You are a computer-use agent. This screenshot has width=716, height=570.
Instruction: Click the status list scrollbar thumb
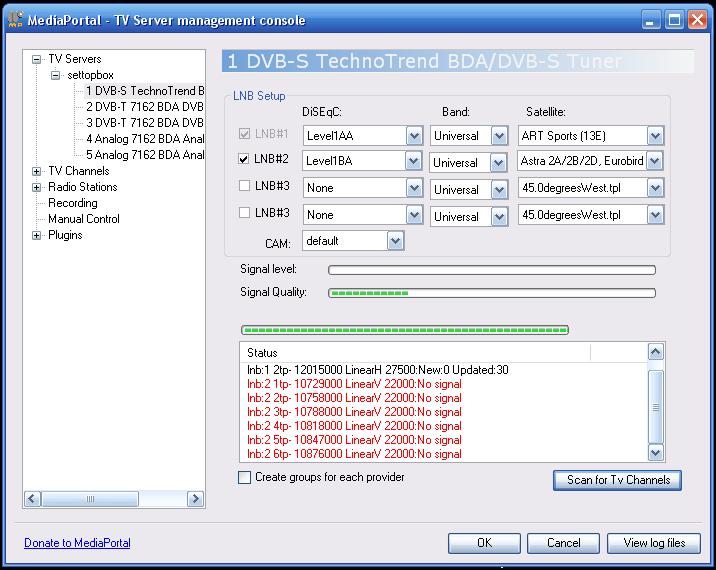pyautogui.click(x=655, y=406)
